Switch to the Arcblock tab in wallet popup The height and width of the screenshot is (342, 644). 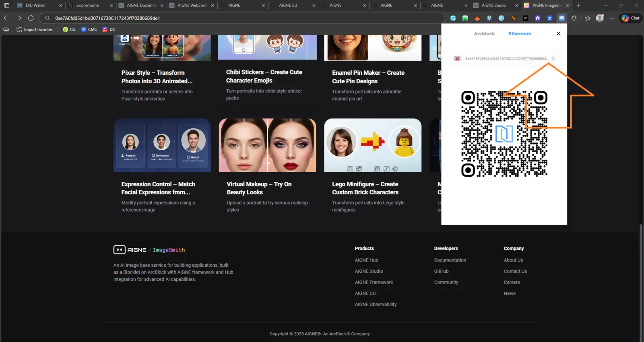(x=484, y=34)
